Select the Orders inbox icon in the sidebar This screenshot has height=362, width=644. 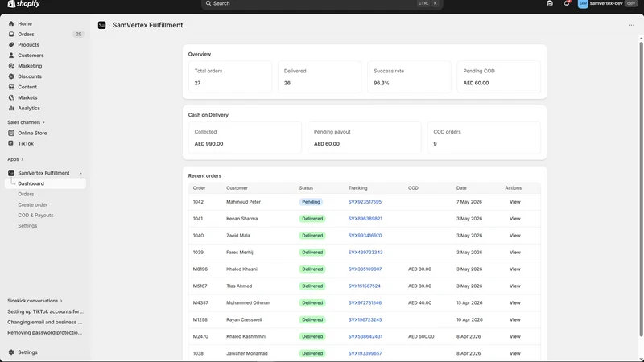(x=11, y=34)
